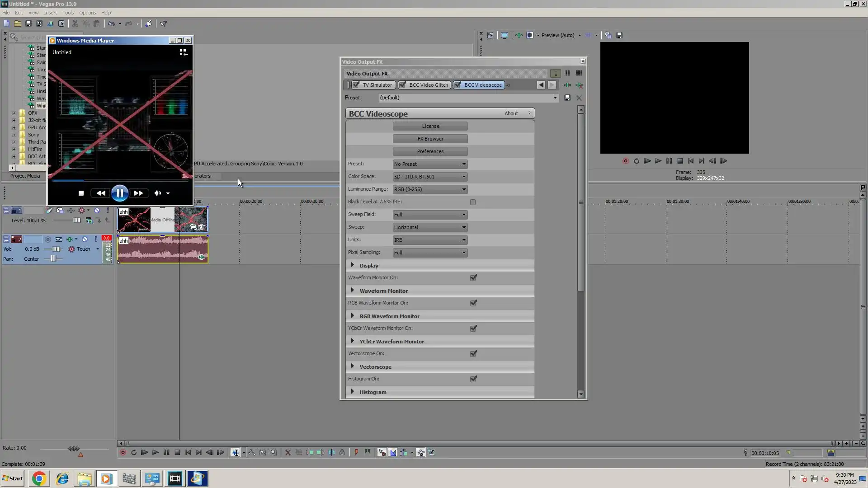Uncheck Waveform Monitor On checkbox

click(473, 277)
